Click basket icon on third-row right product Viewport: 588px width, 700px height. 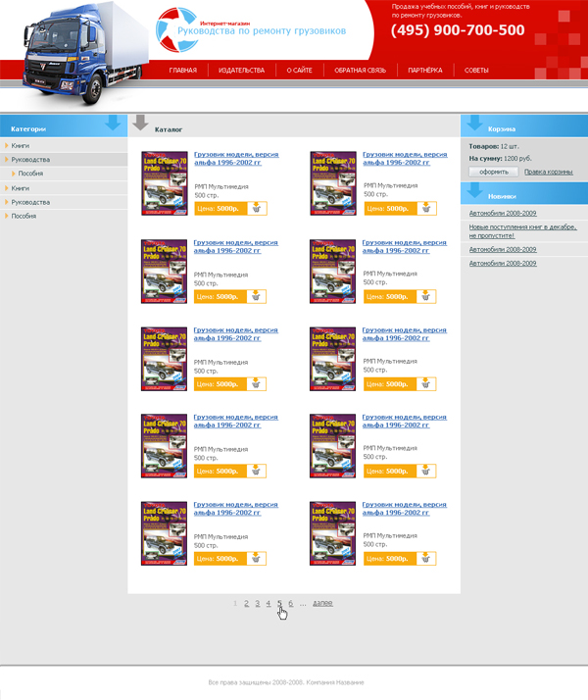425,383
